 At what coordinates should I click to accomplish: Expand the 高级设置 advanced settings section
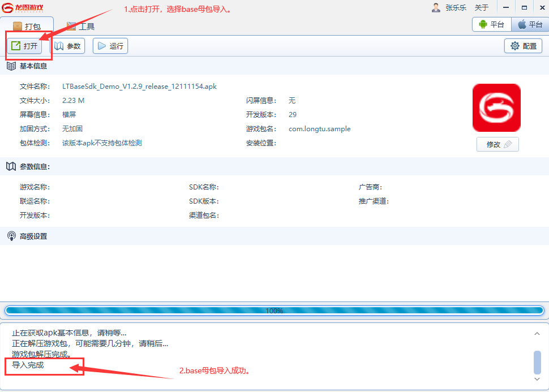coord(33,236)
